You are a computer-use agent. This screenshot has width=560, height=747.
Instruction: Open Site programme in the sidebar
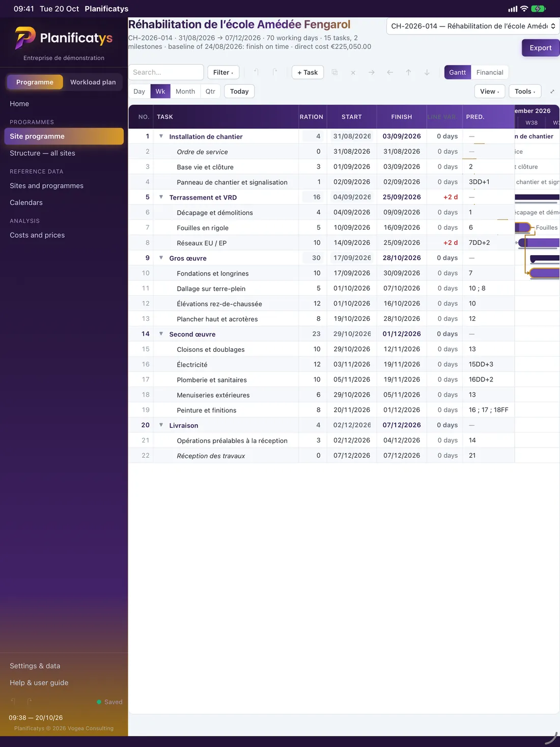(x=64, y=136)
